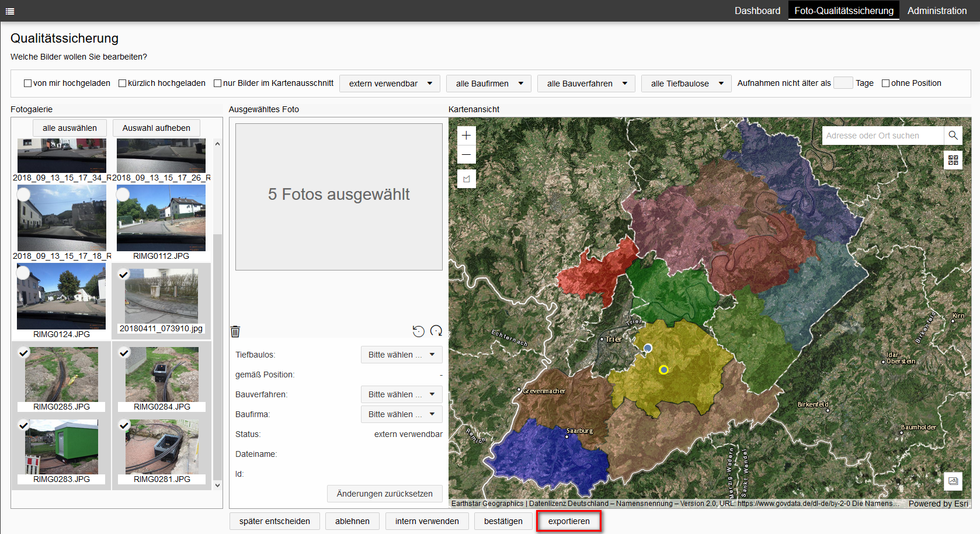Deselect the 20180411_073910.jpg photo checkmark
The height and width of the screenshot is (534, 980).
tap(124, 275)
